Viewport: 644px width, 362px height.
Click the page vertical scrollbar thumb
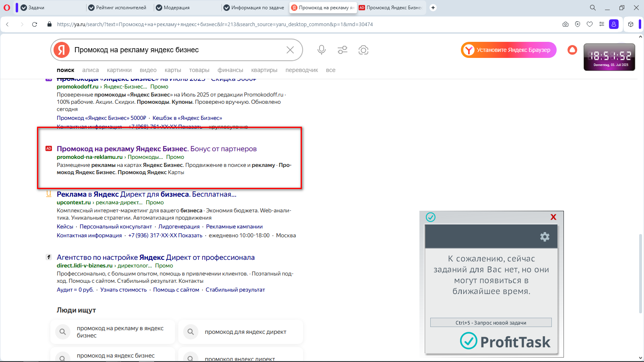pyautogui.click(x=640, y=274)
